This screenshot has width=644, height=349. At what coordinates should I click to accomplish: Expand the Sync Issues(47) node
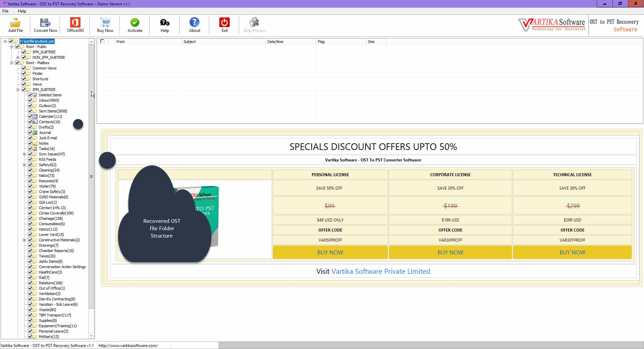pos(24,154)
